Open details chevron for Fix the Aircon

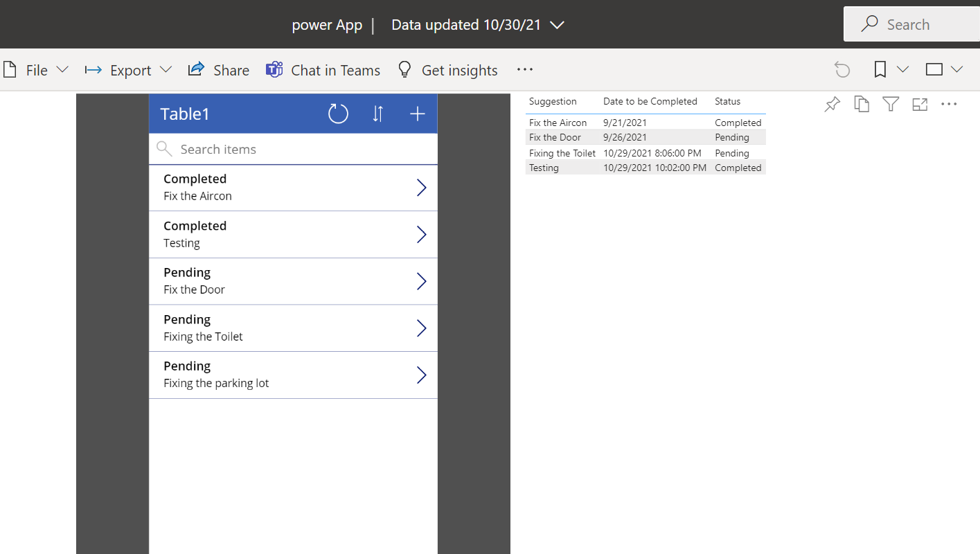421,188
